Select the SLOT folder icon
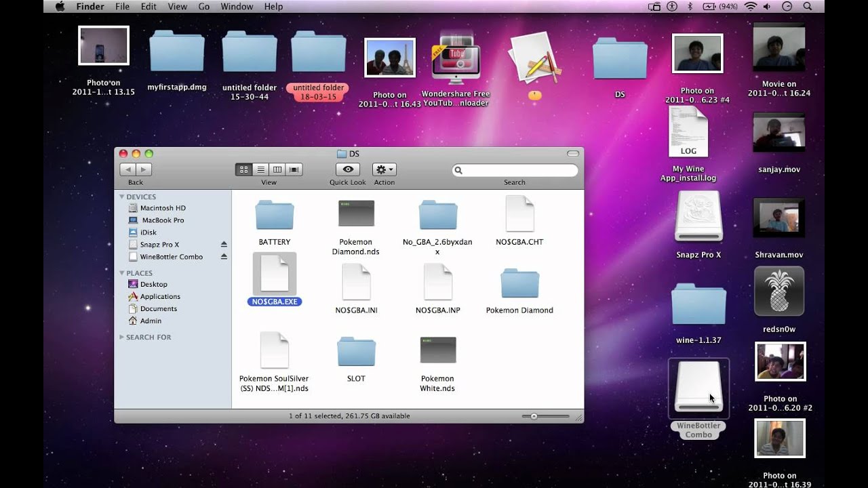This screenshot has width=868, height=488. tap(356, 352)
